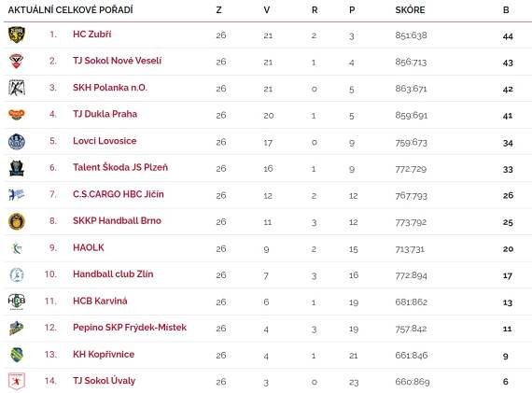This screenshot has width=532, height=393.
Task: Open the Handball club Zlín link
Action: pos(113,274)
